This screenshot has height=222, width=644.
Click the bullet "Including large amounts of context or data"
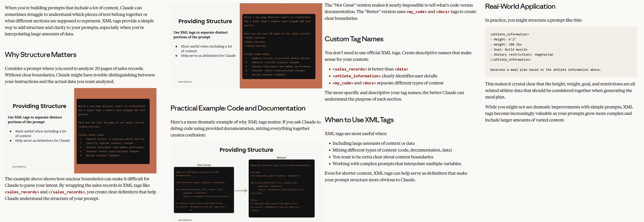(x=373, y=143)
